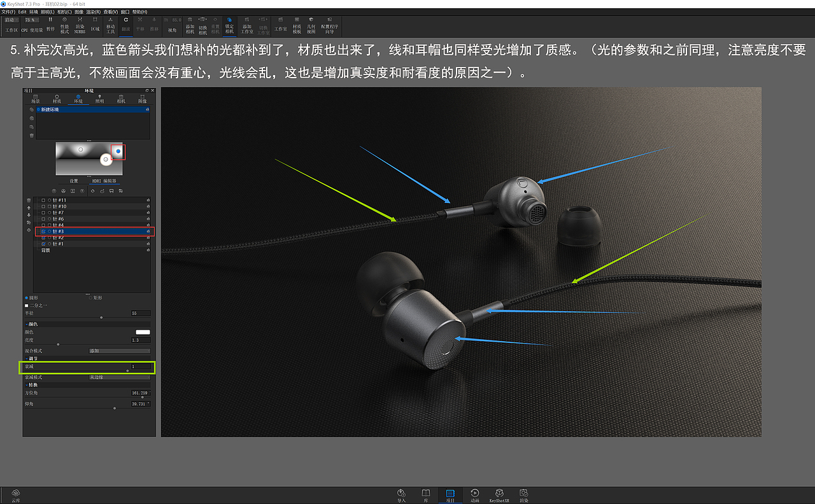Screen dimensions: 815x504
Task: Click the 亮度 brightness slider handle
Action: (58, 344)
